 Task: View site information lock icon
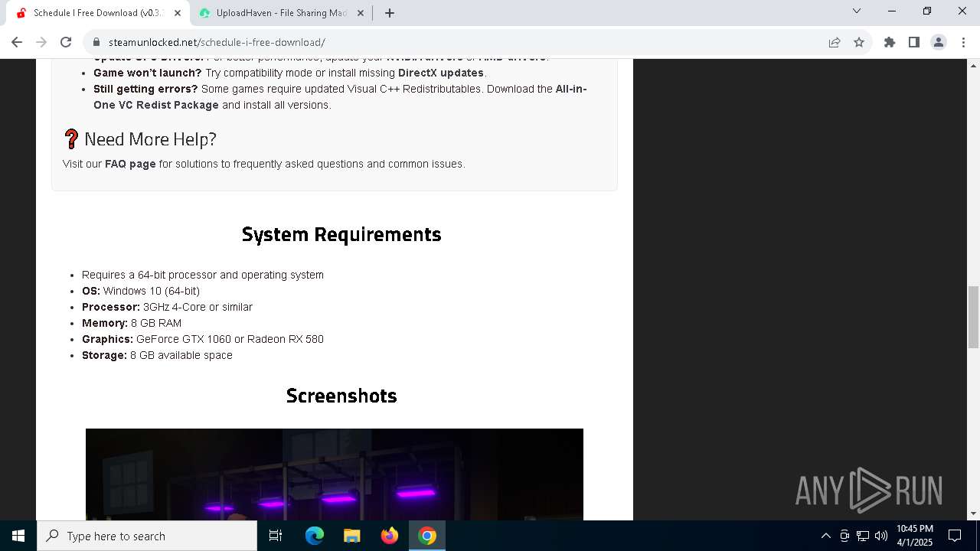(96, 42)
